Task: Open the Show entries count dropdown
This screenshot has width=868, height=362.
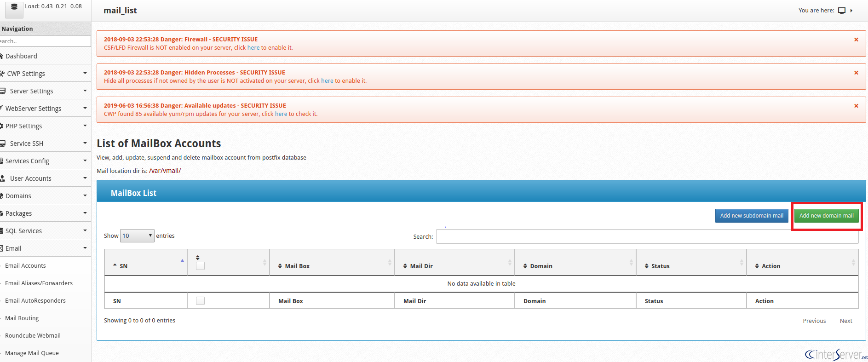Action: pos(137,236)
